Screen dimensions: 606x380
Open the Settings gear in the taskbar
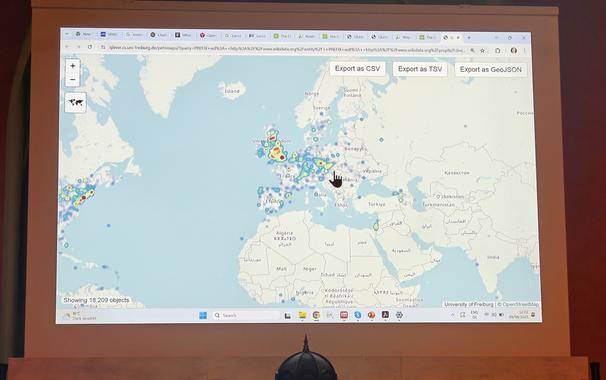[x=399, y=315]
